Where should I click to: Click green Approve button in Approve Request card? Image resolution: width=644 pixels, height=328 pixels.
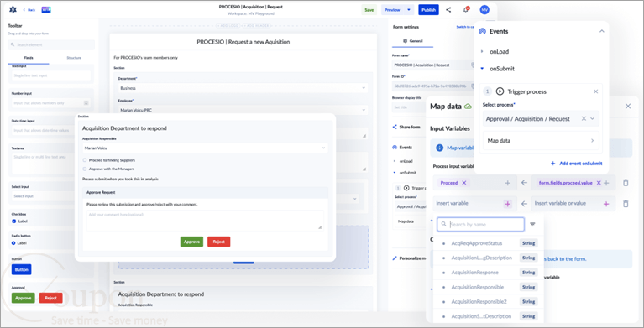[191, 242]
